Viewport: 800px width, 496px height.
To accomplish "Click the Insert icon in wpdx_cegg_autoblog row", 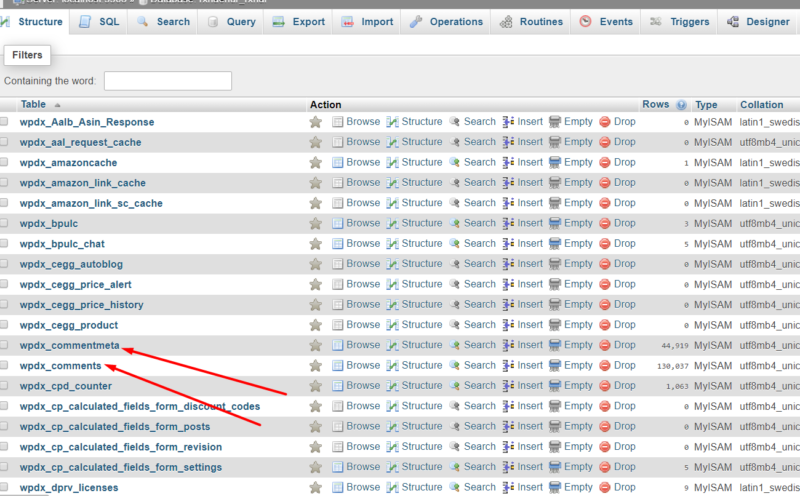I will point(508,264).
